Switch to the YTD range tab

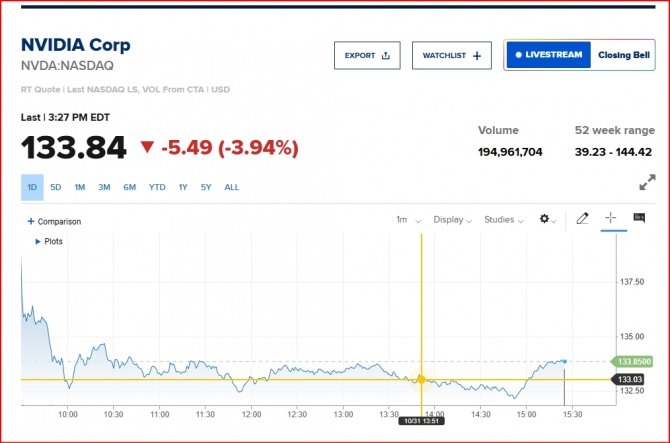click(157, 187)
